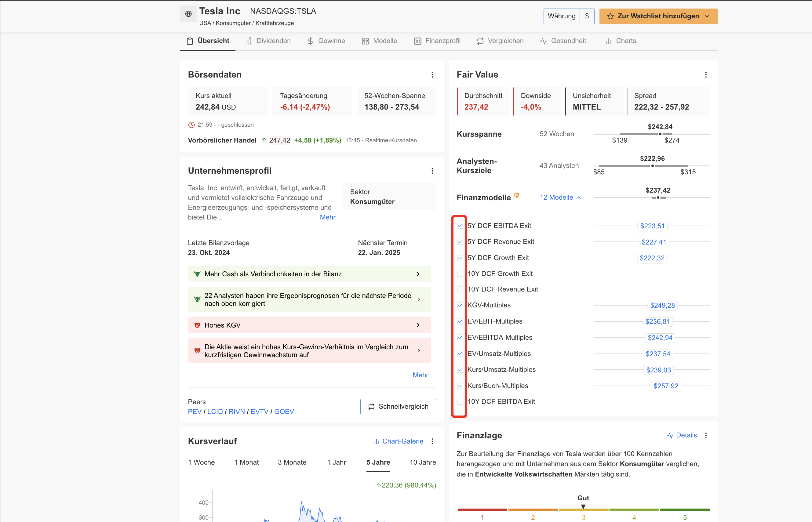812x522 pixels.
Task: Click the clock icon next to 21:59 geschlossen
Action: [191, 125]
